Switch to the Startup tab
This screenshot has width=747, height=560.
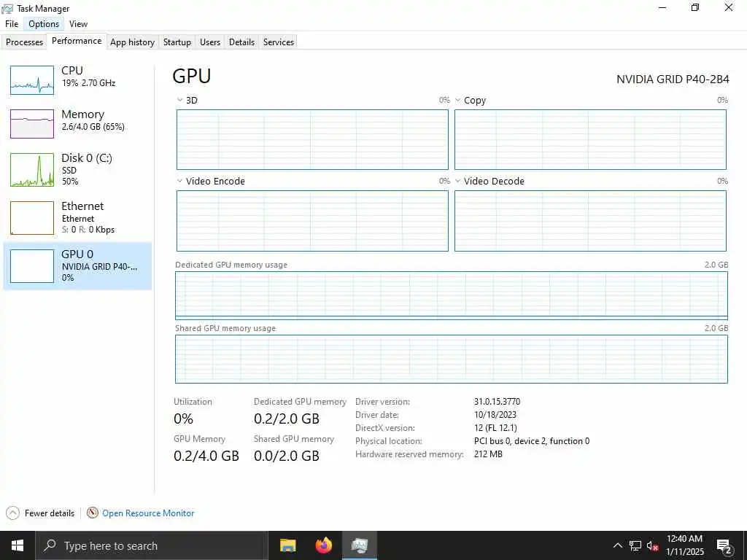[x=177, y=42]
